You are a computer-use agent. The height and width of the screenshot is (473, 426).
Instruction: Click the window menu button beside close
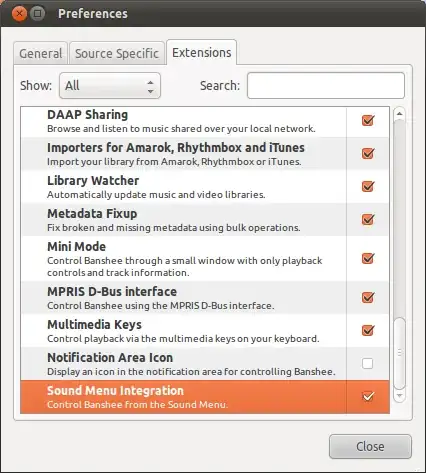coord(37,14)
